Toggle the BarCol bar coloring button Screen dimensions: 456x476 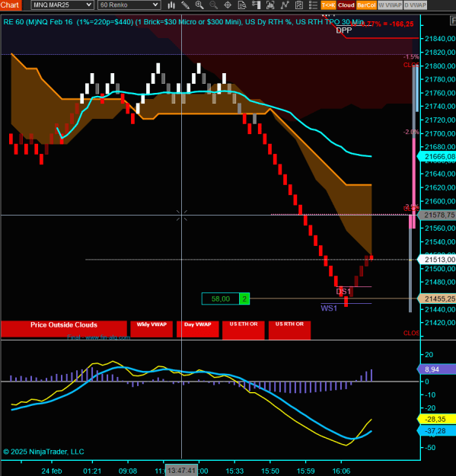click(x=366, y=5)
